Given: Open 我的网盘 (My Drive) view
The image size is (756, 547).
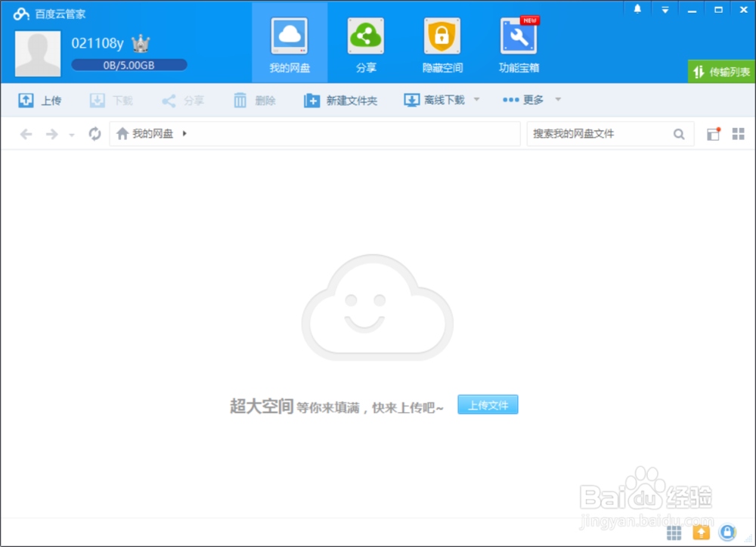Looking at the screenshot, I should pos(290,43).
